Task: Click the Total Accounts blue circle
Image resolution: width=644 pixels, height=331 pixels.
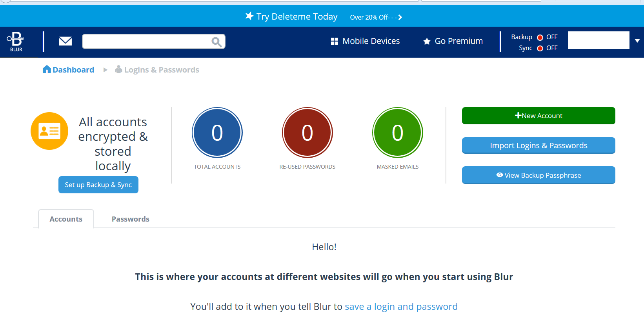Action: click(217, 133)
